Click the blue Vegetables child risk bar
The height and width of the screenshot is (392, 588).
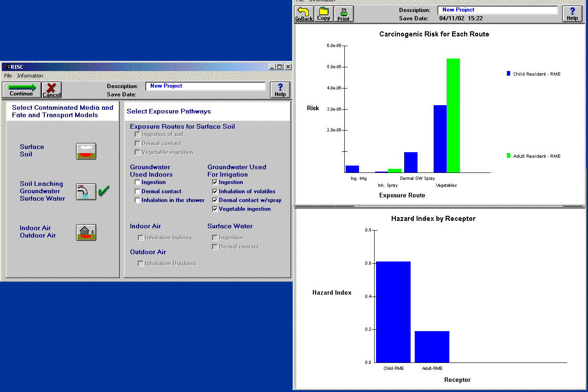coord(440,139)
